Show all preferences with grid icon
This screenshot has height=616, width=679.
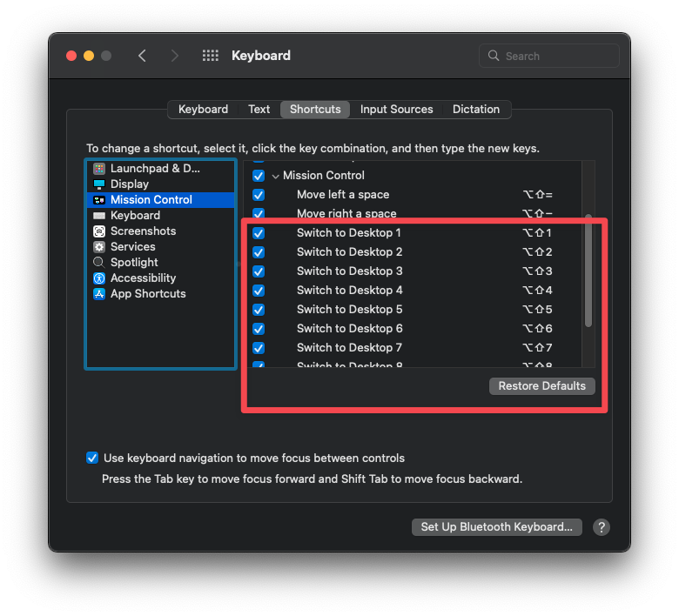coord(211,56)
